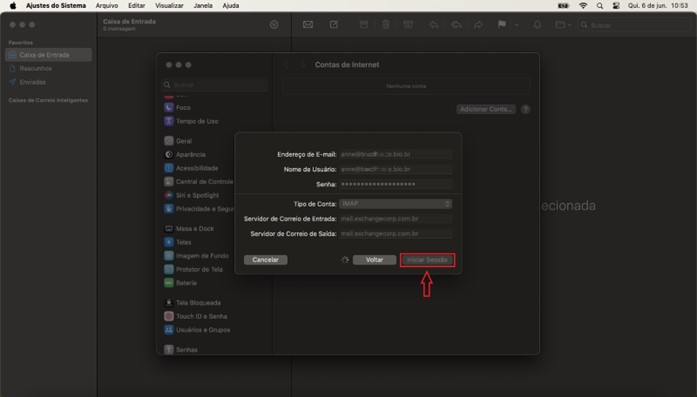Click the mute bell icon in Mail toolbar
The width and height of the screenshot is (697, 397).
tap(537, 24)
